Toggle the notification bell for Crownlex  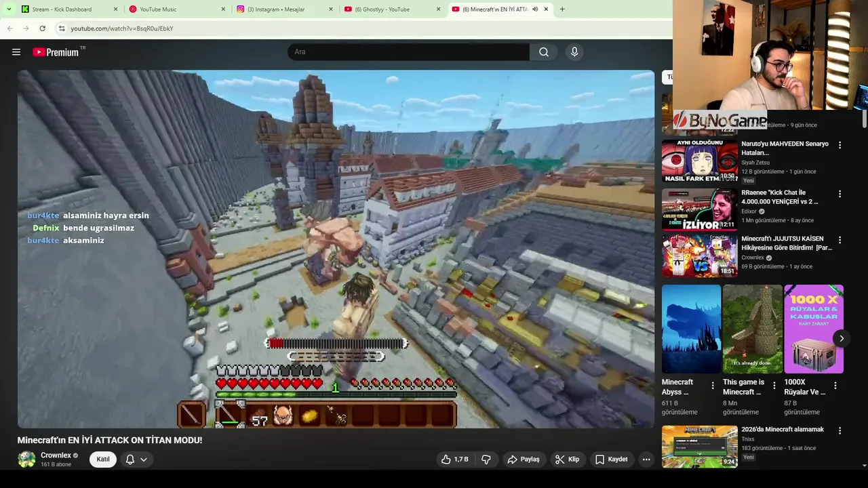click(x=130, y=460)
